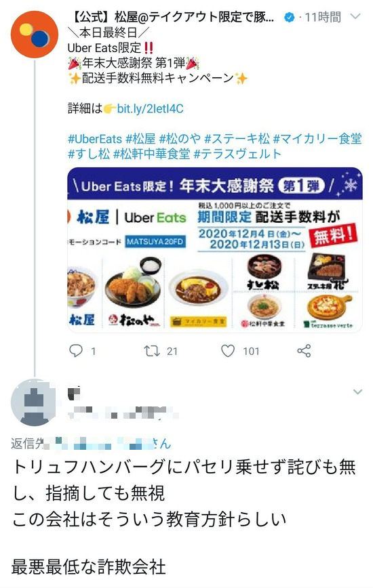Expand the Matsuya tweet options chevron

coord(355,16)
